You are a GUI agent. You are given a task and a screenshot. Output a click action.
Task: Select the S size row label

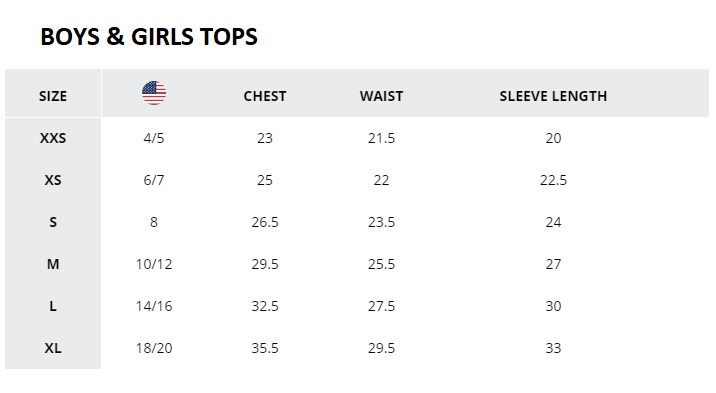click(x=53, y=222)
